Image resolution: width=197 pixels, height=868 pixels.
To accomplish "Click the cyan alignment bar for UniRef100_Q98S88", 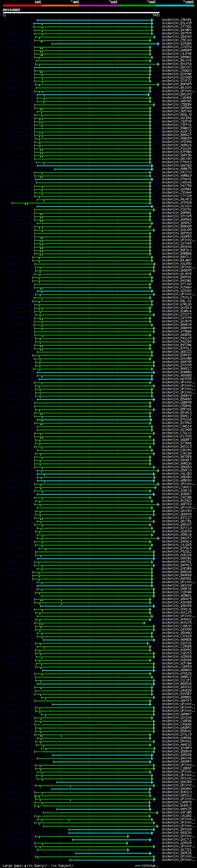I will point(103,755).
